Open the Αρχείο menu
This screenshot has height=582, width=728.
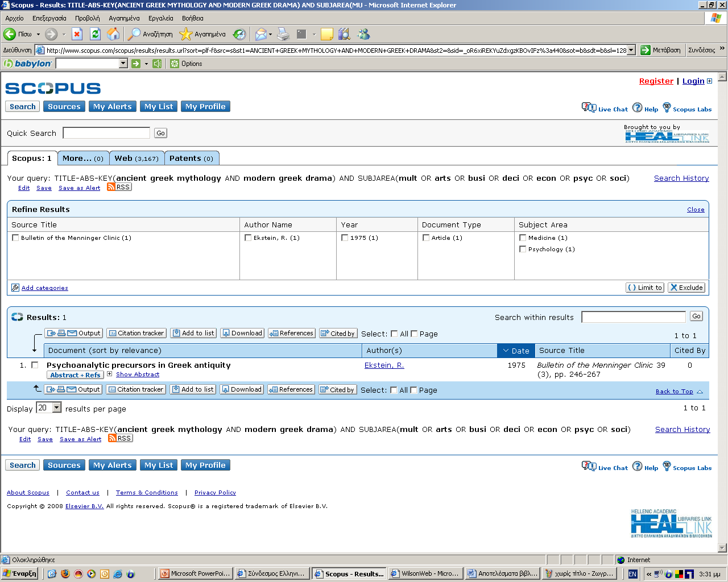tap(14, 18)
